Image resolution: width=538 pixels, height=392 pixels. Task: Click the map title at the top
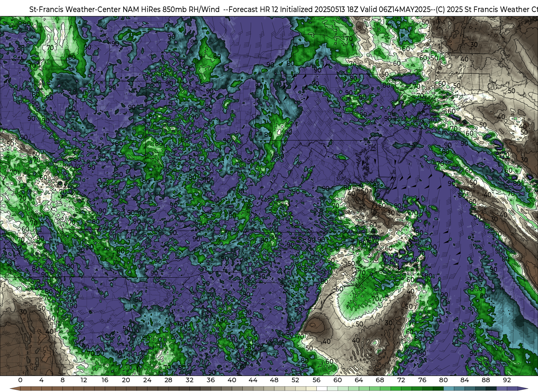pos(284,10)
